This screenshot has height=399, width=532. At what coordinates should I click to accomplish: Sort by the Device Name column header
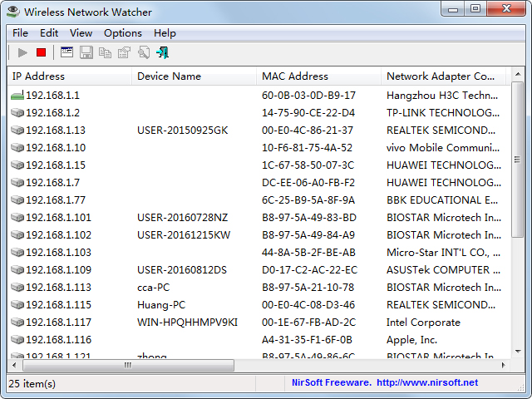194,76
